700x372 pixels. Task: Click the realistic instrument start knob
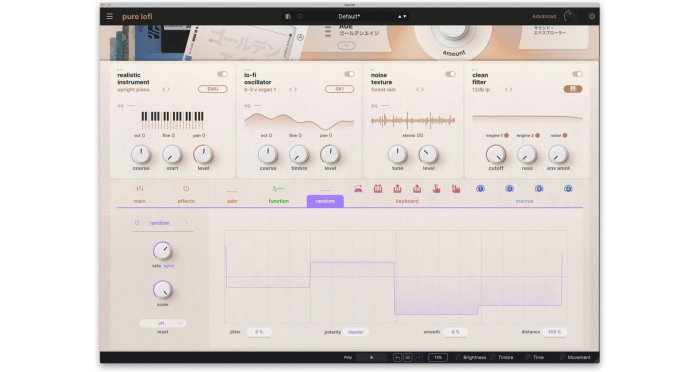(x=172, y=155)
